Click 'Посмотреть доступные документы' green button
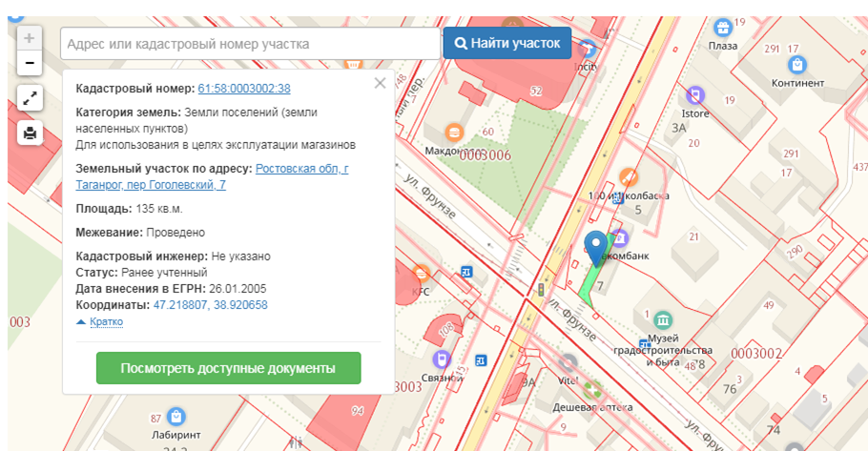Image resolution: width=868 pixels, height=451 pixels. pyautogui.click(x=228, y=368)
